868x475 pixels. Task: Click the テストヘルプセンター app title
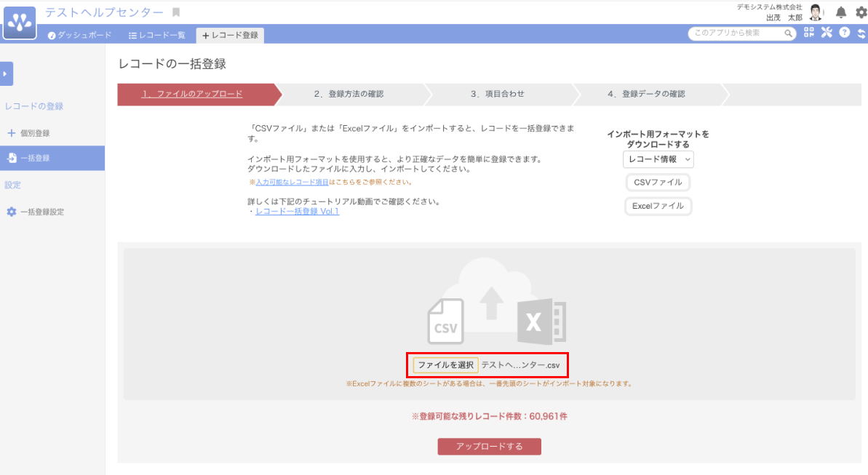click(104, 12)
